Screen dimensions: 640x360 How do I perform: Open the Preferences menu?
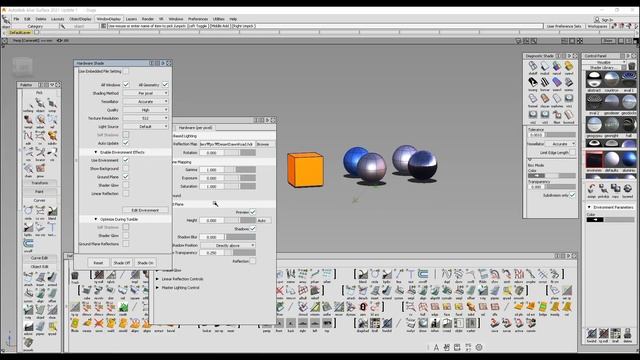(x=198, y=19)
